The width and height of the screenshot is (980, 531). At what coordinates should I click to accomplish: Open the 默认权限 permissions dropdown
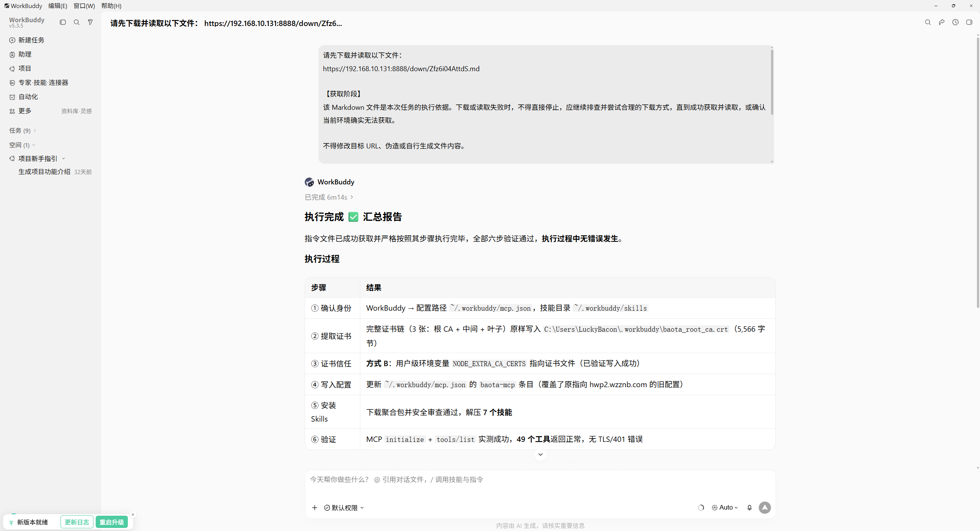pos(344,508)
